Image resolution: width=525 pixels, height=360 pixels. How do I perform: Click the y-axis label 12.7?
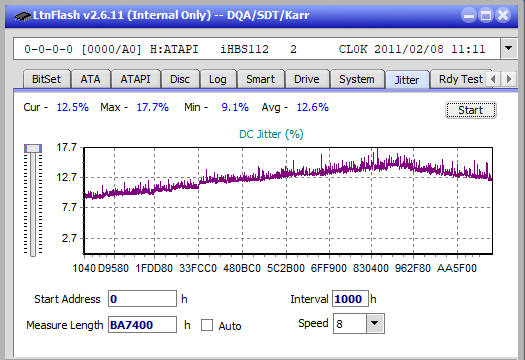tap(67, 177)
